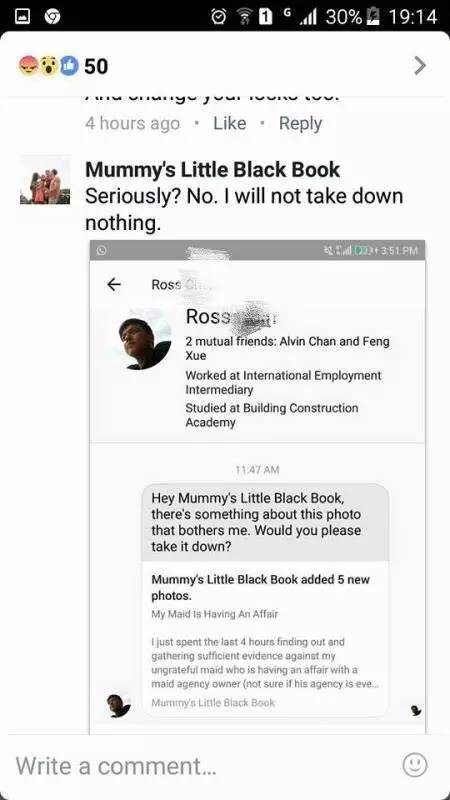Tap the 19:14 clock in status bar
The image size is (450, 800).
point(413,17)
